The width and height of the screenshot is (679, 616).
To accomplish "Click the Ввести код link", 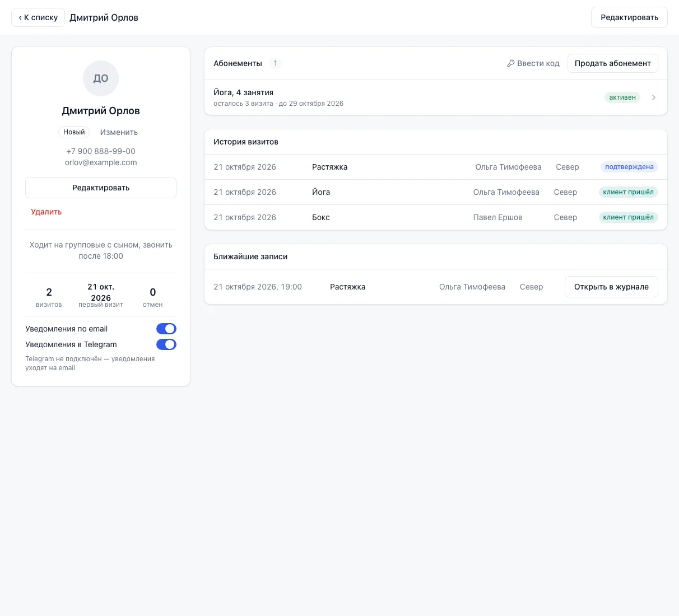I will pyautogui.click(x=533, y=63).
